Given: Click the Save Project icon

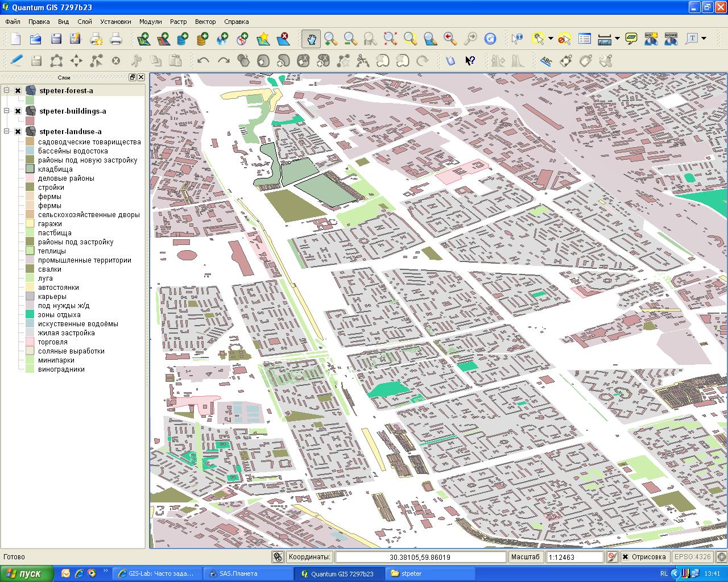Looking at the screenshot, I should point(56,39).
